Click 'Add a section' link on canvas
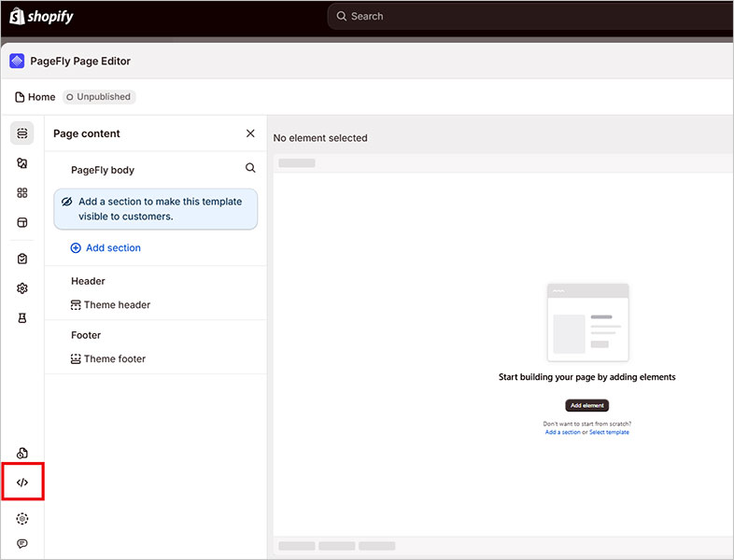The width and height of the screenshot is (734, 560). pyautogui.click(x=563, y=432)
